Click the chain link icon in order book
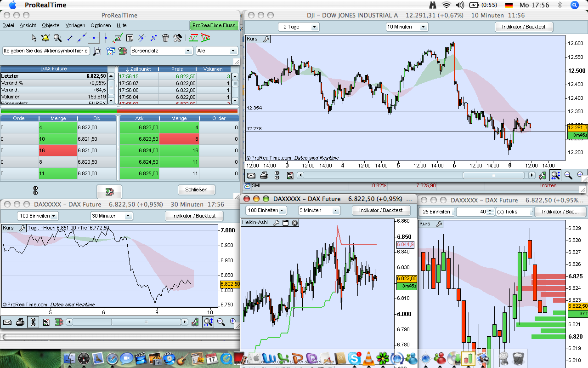 point(35,190)
